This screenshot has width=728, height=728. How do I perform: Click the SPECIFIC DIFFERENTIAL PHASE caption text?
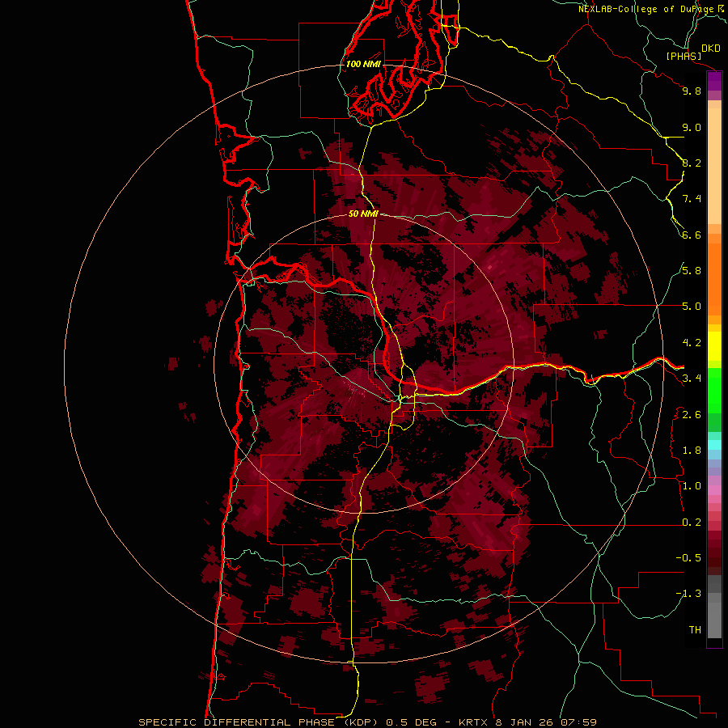tap(237, 722)
